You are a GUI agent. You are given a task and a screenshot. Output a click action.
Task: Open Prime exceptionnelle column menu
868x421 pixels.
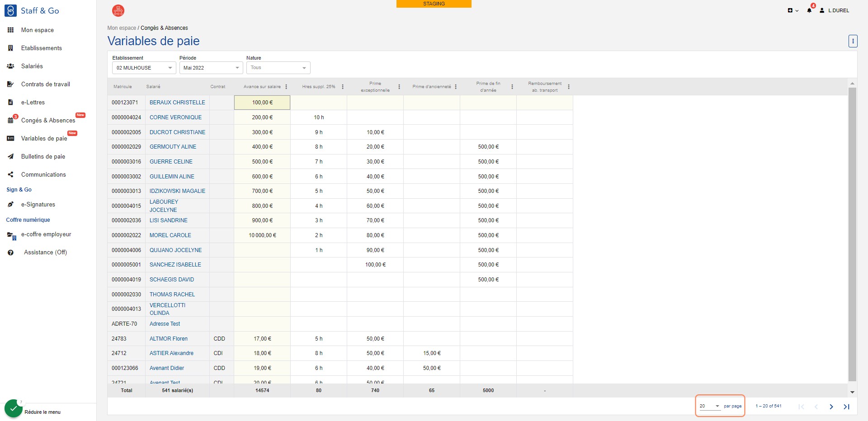point(399,87)
